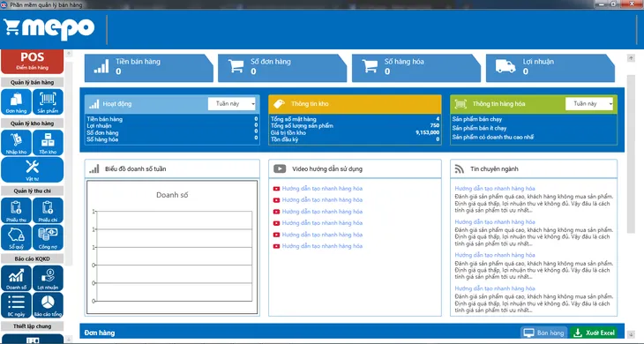Click the Bán hàng button in the Đơn hàng bar

pyautogui.click(x=544, y=333)
